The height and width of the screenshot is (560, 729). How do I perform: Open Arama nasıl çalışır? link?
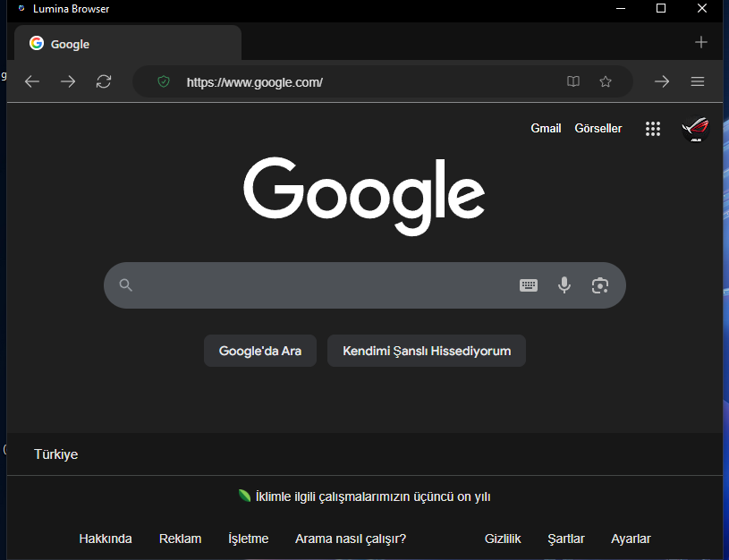tap(351, 539)
